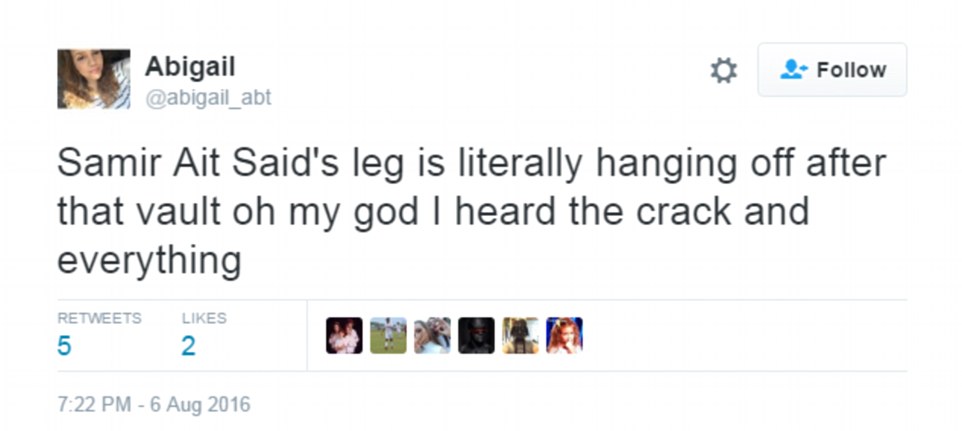
Task: Click the word "everything" in the tweet
Action: tap(149, 260)
